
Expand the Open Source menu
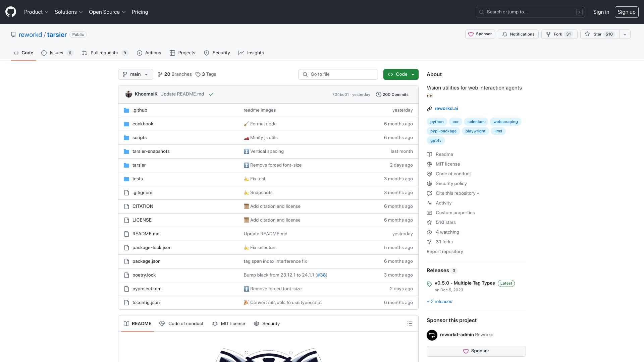point(107,12)
